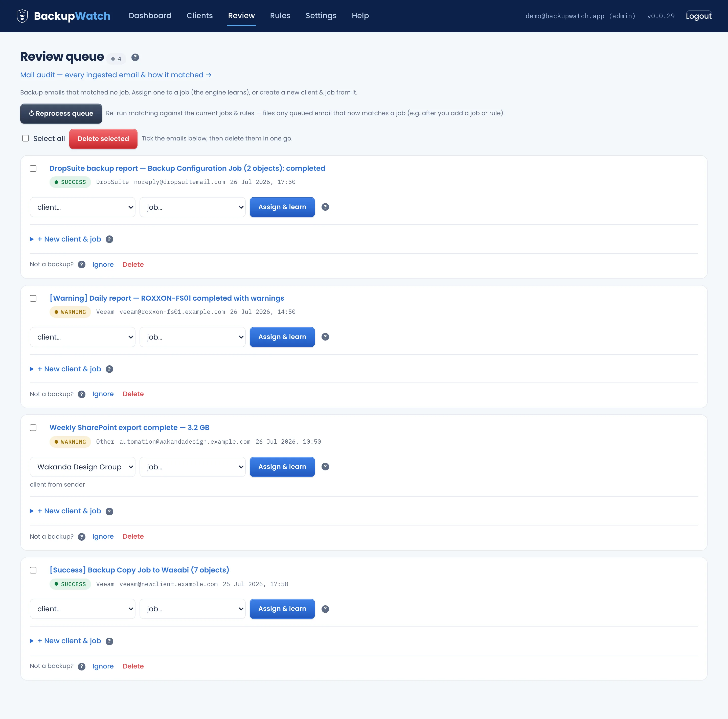This screenshot has width=728, height=719.
Task: Open the Rules nav item
Action: point(280,15)
